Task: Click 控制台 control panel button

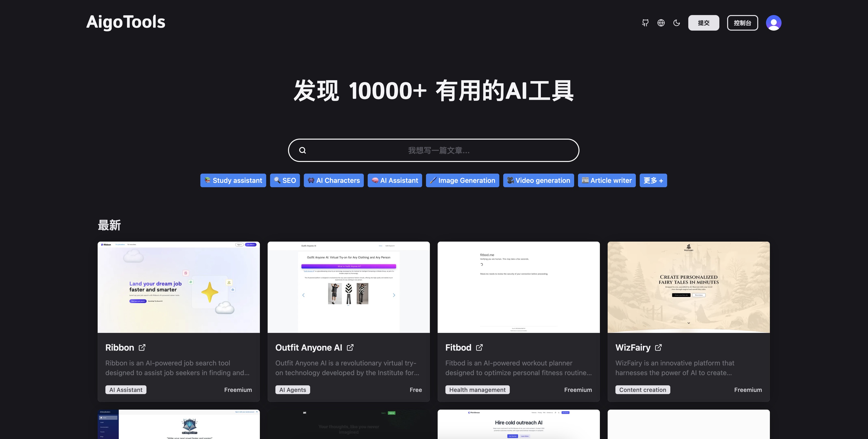Action: 742,22
